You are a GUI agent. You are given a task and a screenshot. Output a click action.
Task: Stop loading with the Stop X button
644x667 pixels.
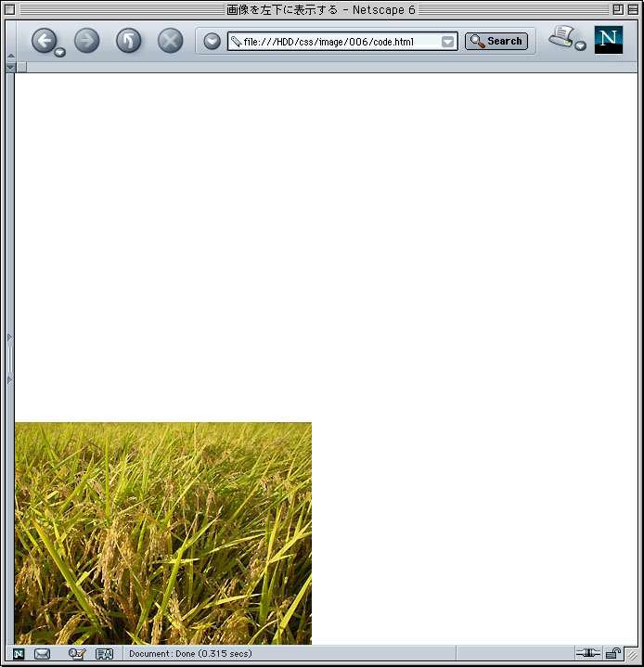pyautogui.click(x=170, y=41)
